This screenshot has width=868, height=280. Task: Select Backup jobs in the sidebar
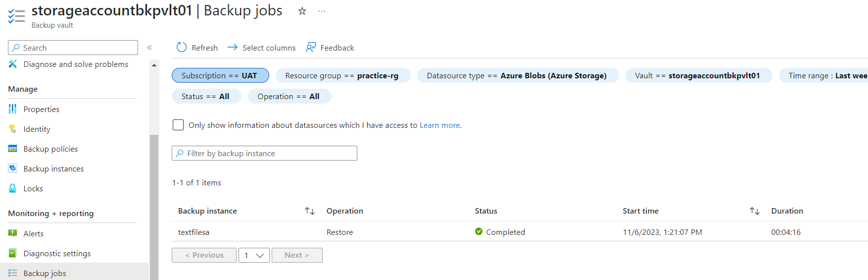(74, 273)
